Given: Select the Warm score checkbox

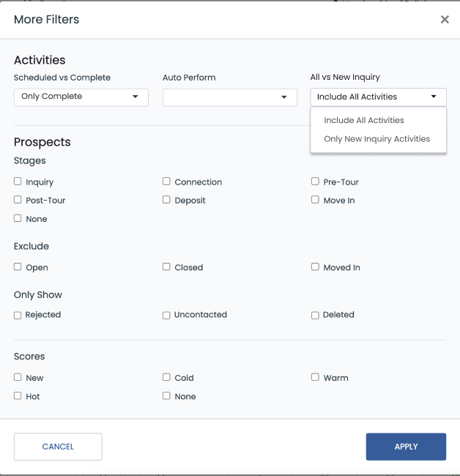Looking at the screenshot, I should pyautogui.click(x=315, y=377).
